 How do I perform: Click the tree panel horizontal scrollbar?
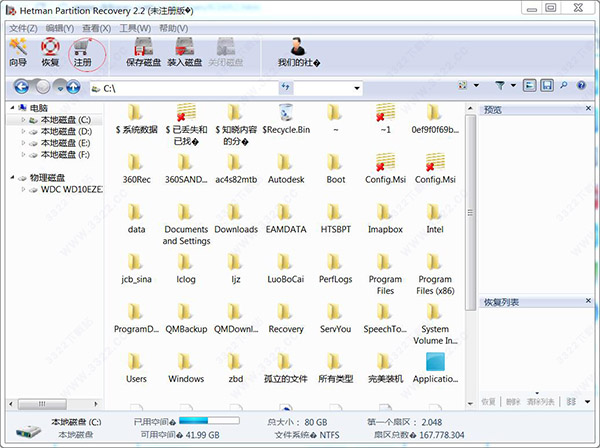(42, 404)
